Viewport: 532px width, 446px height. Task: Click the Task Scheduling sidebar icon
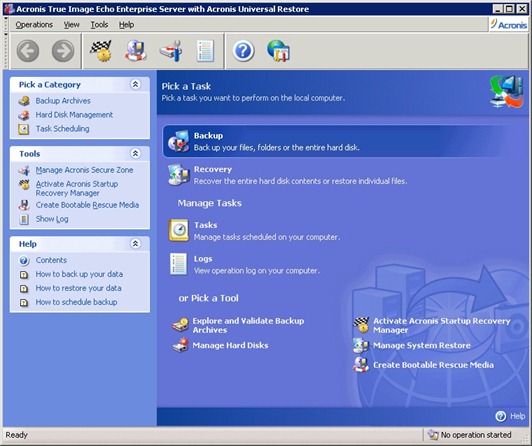[24, 129]
